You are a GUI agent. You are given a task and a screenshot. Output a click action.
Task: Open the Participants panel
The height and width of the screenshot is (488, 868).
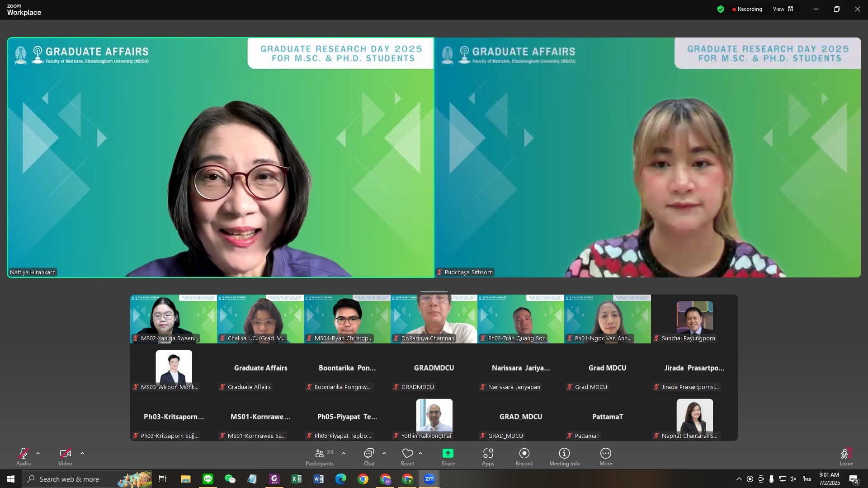coord(320,456)
